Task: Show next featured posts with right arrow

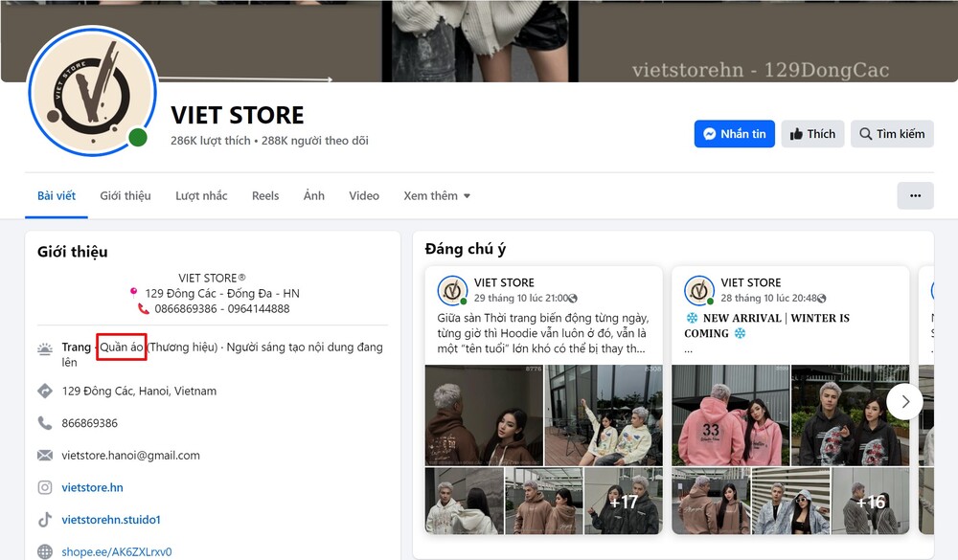Action: (x=905, y=401)
